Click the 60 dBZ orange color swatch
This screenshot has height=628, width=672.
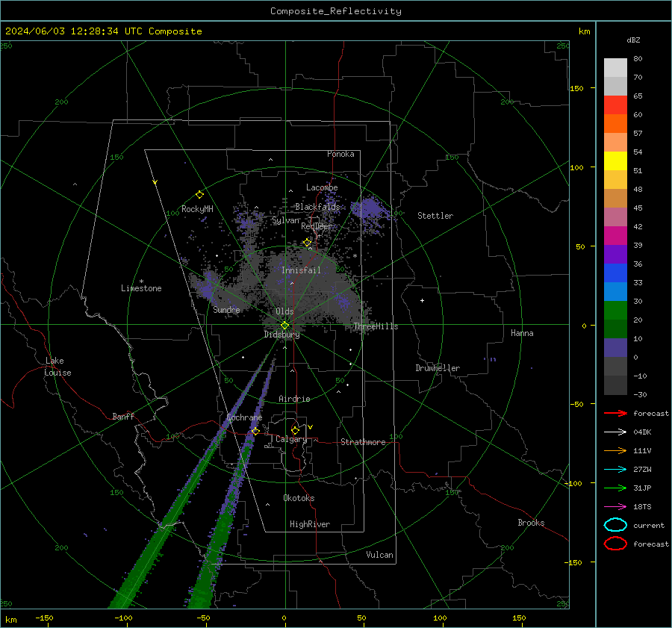click(615, 124)
